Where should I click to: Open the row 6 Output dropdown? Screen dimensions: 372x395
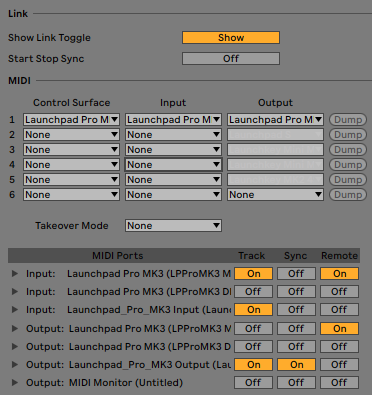pos(275,195)
